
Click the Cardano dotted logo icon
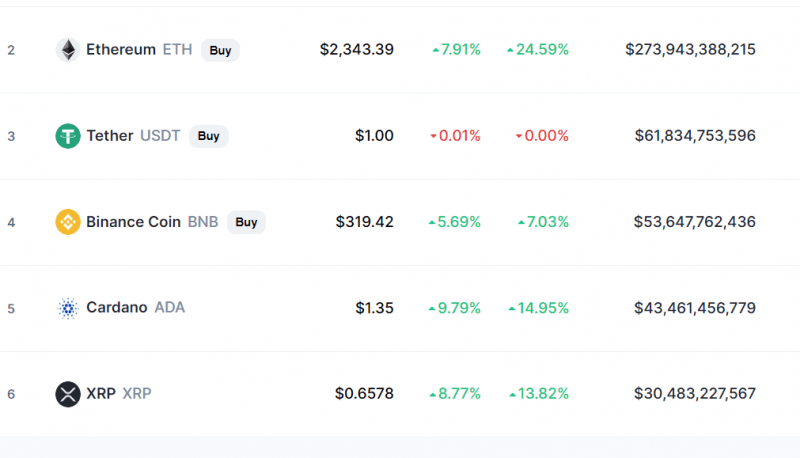click(68, 308)
